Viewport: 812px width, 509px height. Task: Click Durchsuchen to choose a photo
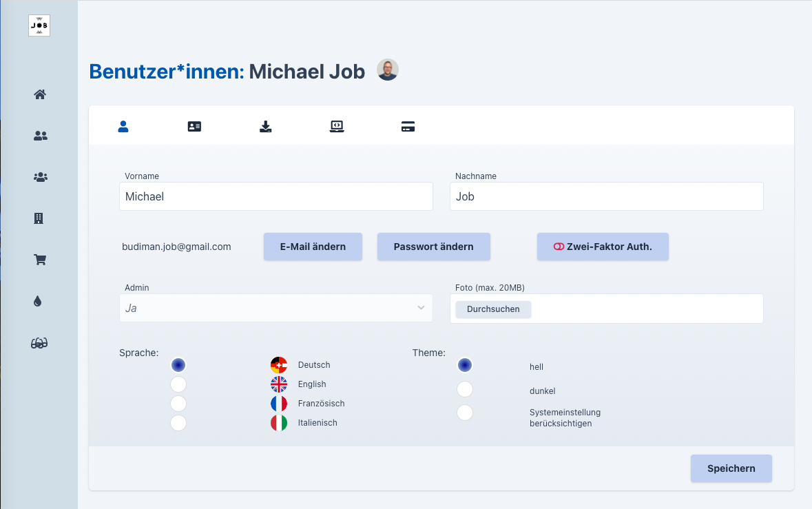(493, 309)
